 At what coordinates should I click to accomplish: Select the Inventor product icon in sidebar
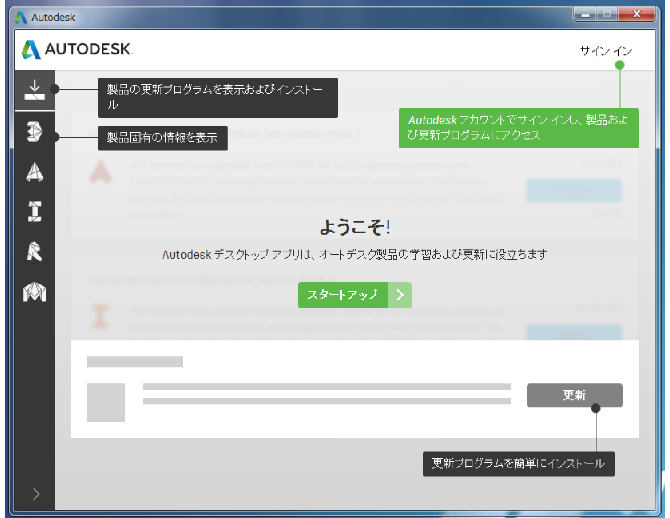pos(35,212)
